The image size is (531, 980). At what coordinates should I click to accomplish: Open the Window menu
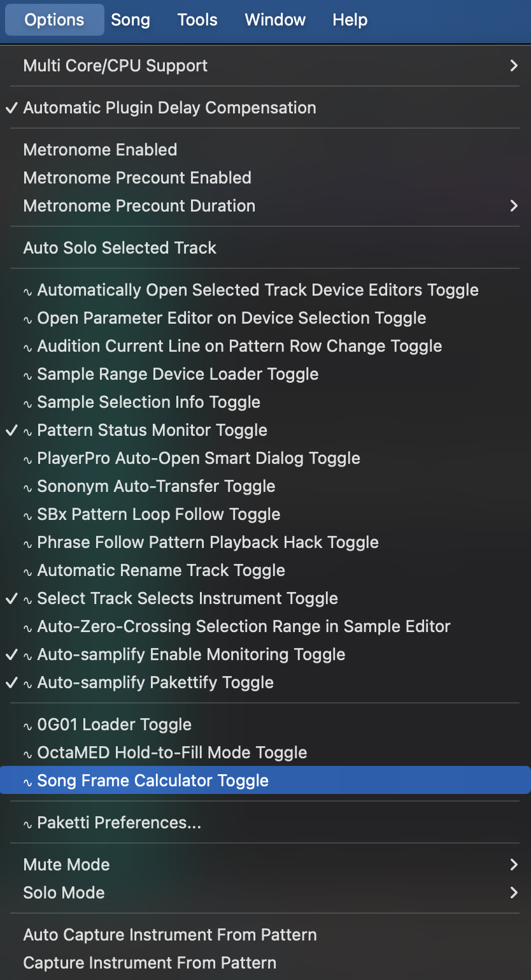tap(275, 20)
